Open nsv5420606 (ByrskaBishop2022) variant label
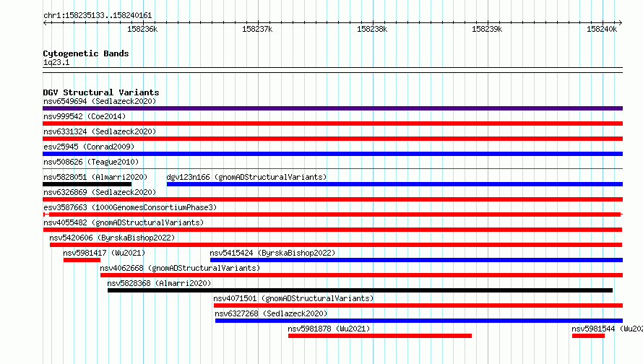 (x=112, y=238)
